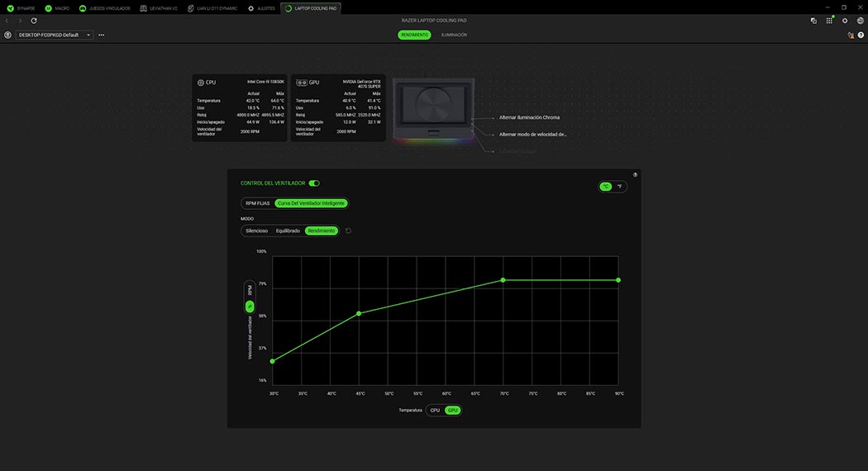This screenshot has width=868, height=471.
Task: Choose Equilibrado mode
Action: click(x=288, y=231)
